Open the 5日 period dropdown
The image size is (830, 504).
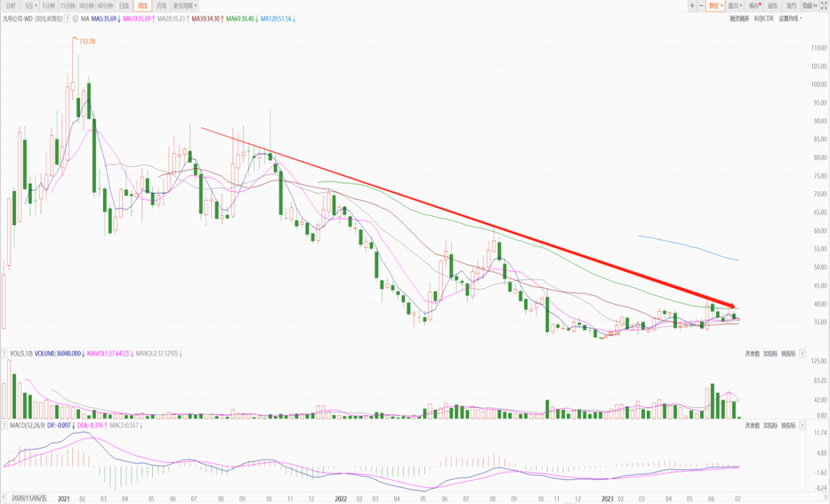click(x=31, y=6)
